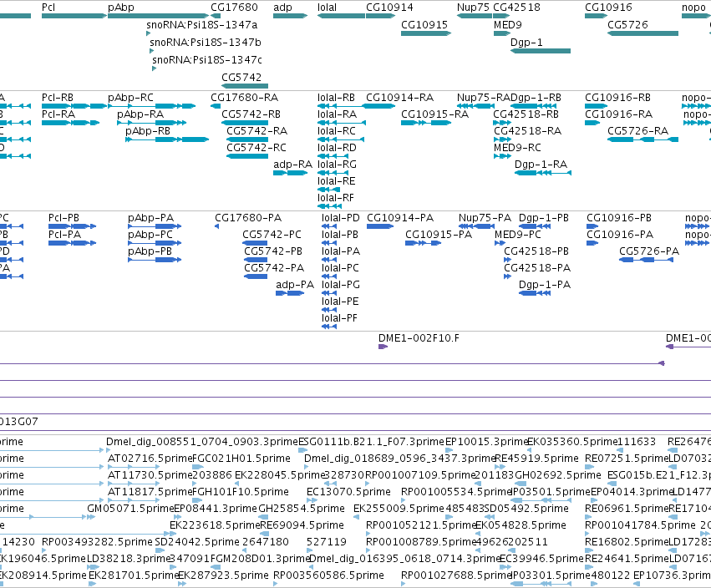Click the CG42518-RB transcript label
Viewport: 711px width, 588px height.
pos(526,114)
